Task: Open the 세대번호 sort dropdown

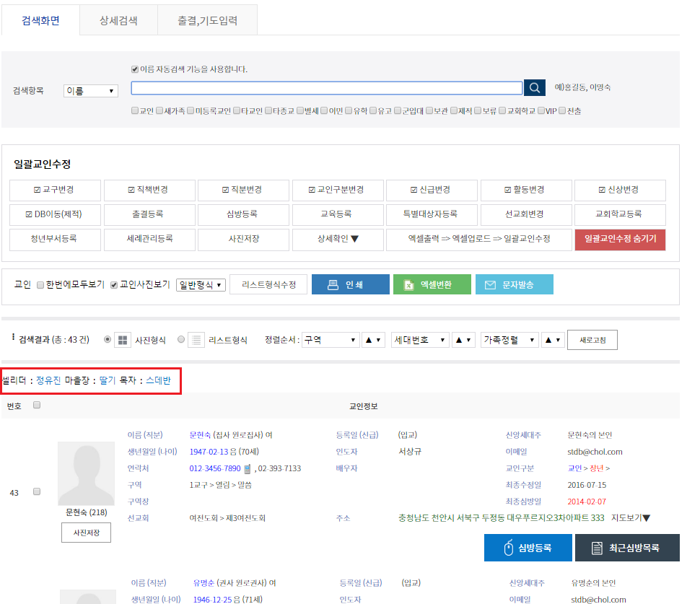Action: click(x=420, y=340)
